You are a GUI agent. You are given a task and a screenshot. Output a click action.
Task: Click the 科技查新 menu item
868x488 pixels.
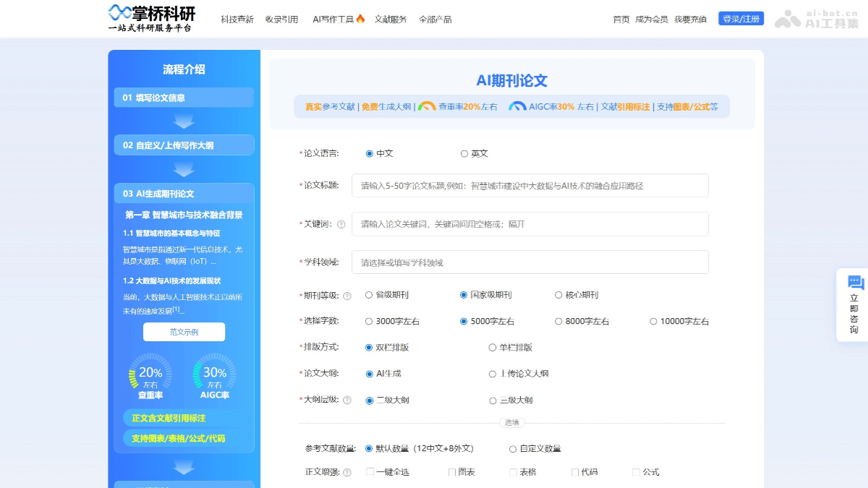pos(237,19)
